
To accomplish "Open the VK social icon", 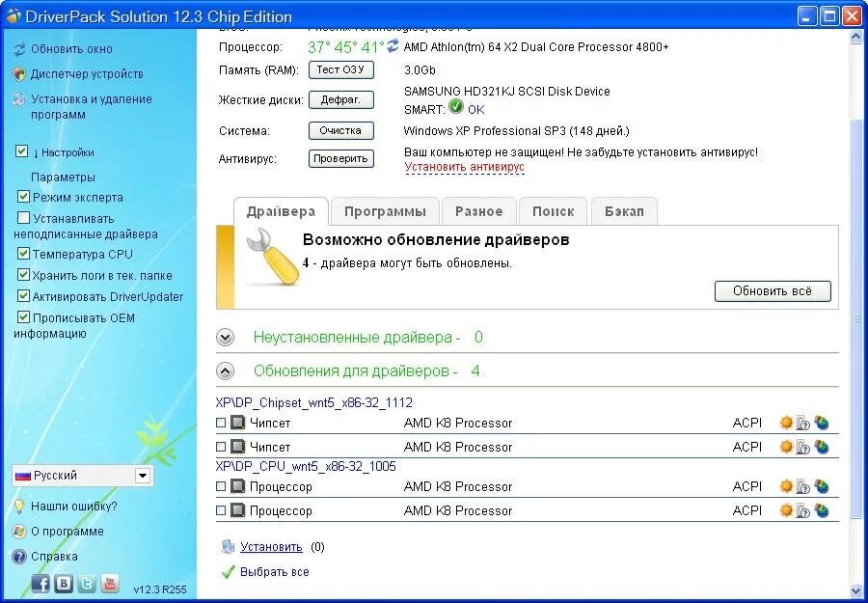I will pyautogui.click(x=64, y=583).
